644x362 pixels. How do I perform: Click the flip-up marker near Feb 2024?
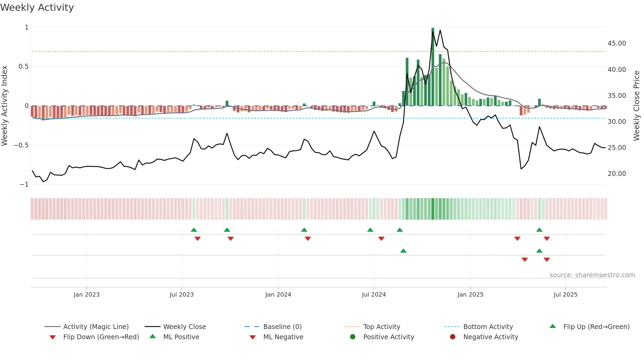304,230
